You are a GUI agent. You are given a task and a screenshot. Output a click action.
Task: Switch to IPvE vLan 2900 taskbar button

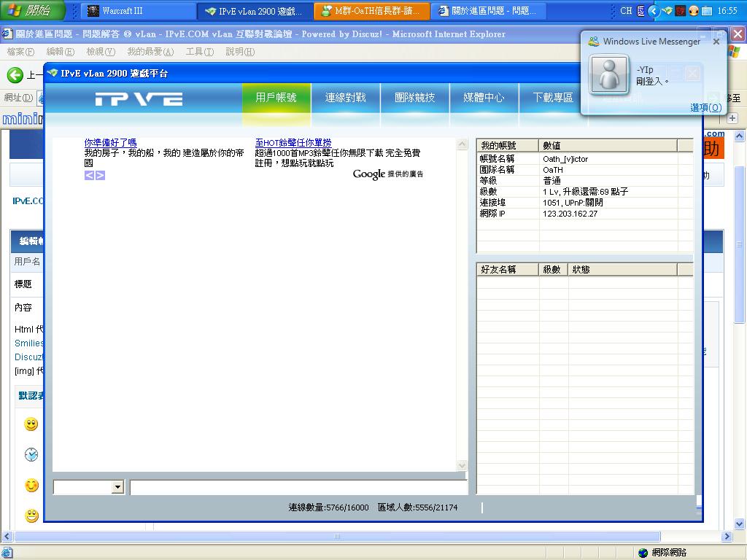[255, 10]
